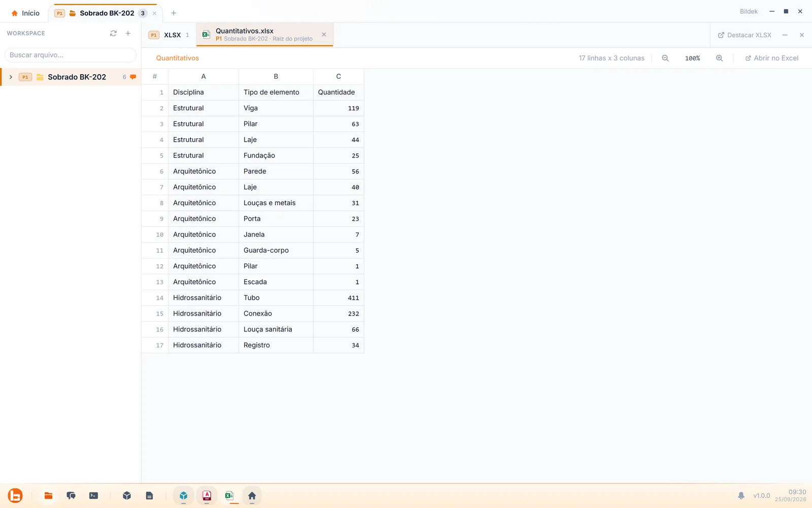The width and height of the screenshot is (812, 508).
Task: Click Destacar XLSX button
Action: coord(745,35)
